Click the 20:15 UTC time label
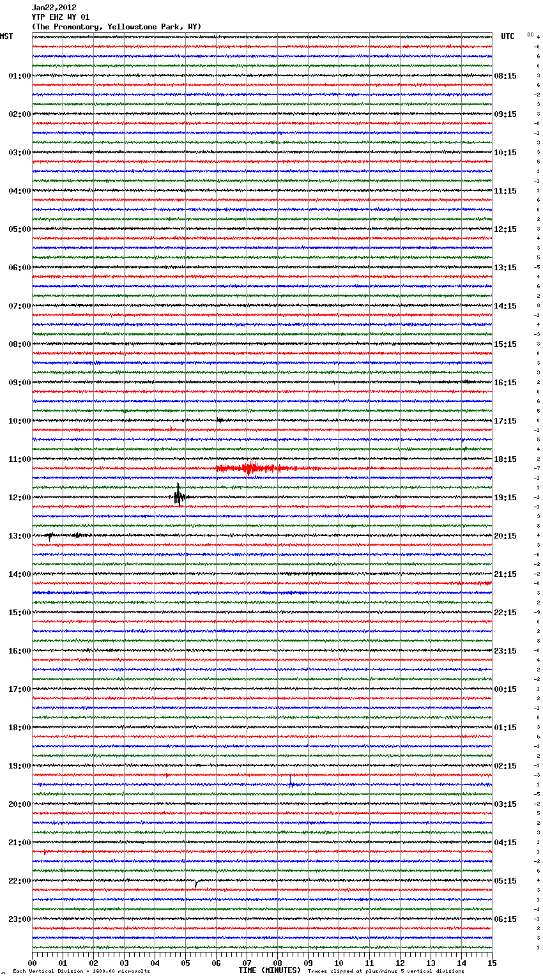Viewport: 543px width, 980px height. coord(505,536)
